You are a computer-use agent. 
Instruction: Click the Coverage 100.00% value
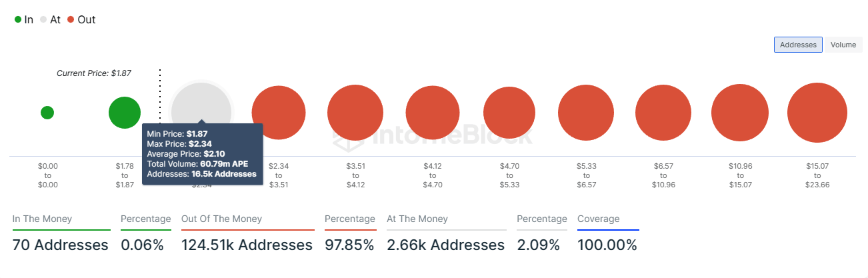tap(607, 245)
